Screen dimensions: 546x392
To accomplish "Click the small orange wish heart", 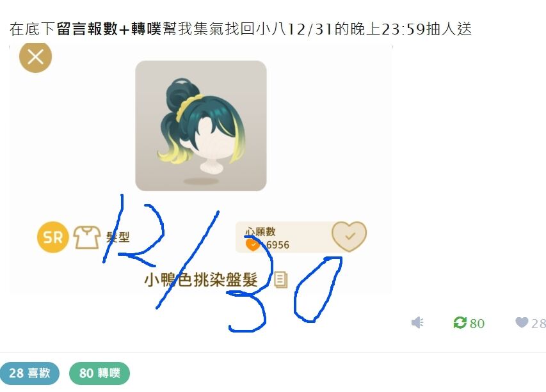I will tap(253, 245).
